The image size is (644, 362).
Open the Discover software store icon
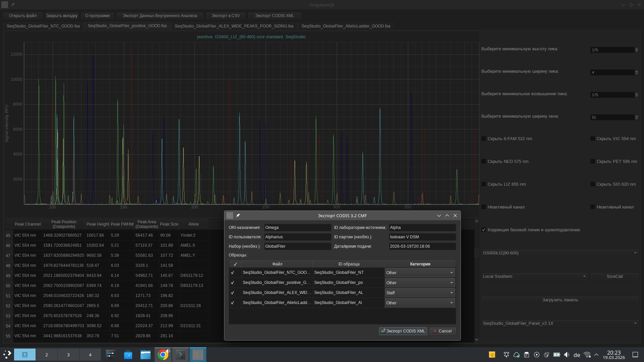(128, 355)
